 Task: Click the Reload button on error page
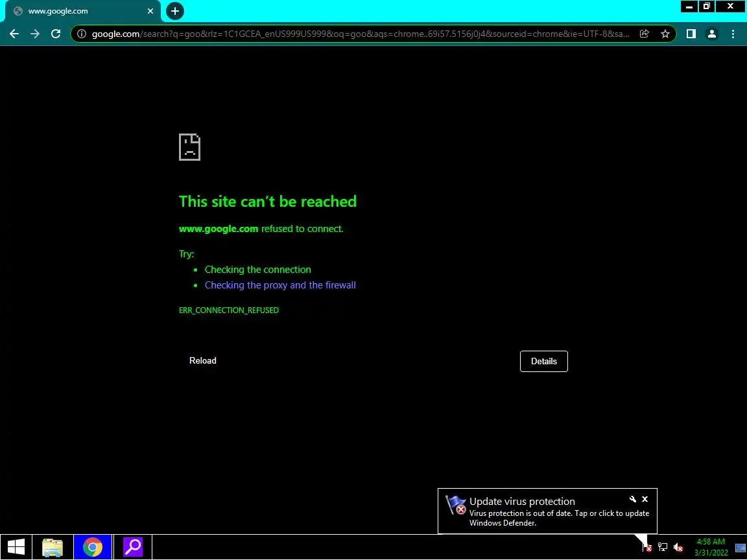point(203,360)
